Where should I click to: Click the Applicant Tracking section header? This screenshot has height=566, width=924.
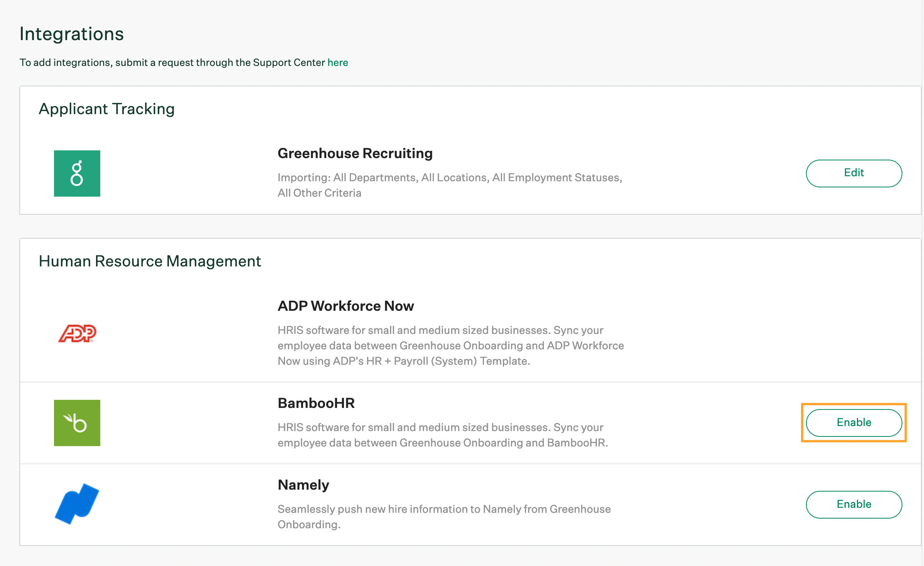(106, 109)
